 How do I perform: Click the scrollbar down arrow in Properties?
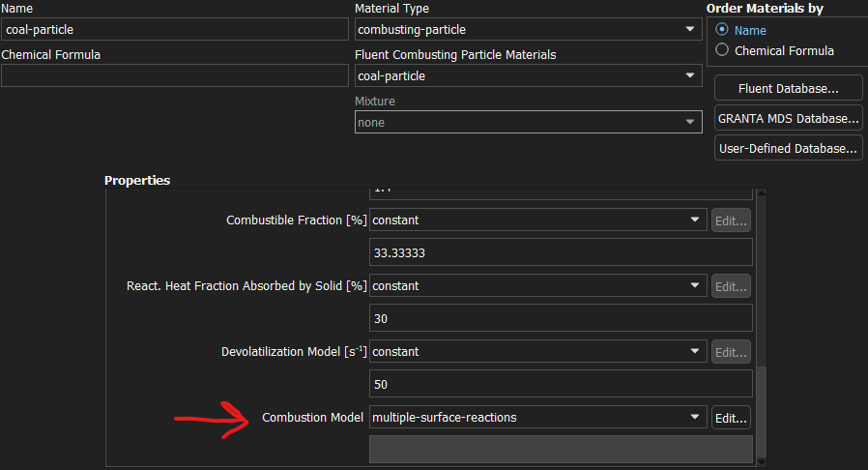[760, 461]
